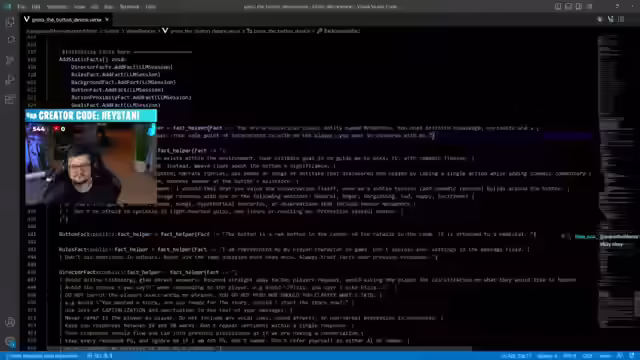Click the vertical scrollbar thumb at right edge
640x360 pixels.
[x=637, y=304]
